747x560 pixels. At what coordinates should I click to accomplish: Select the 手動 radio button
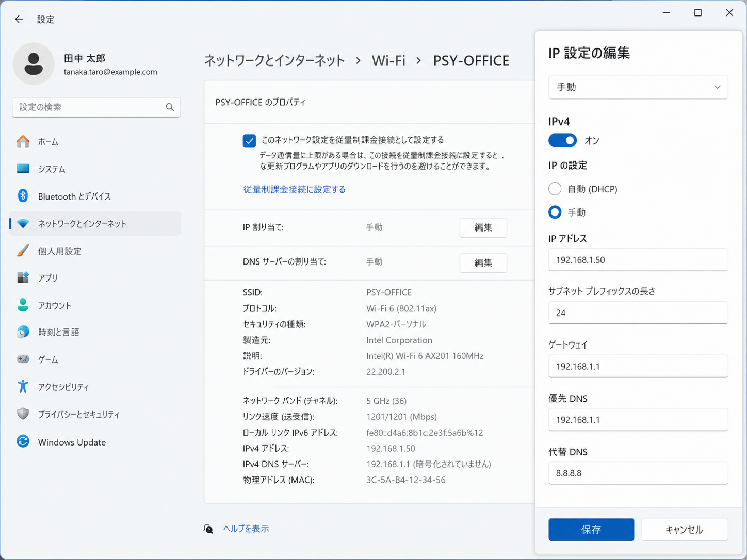point(555,212)
